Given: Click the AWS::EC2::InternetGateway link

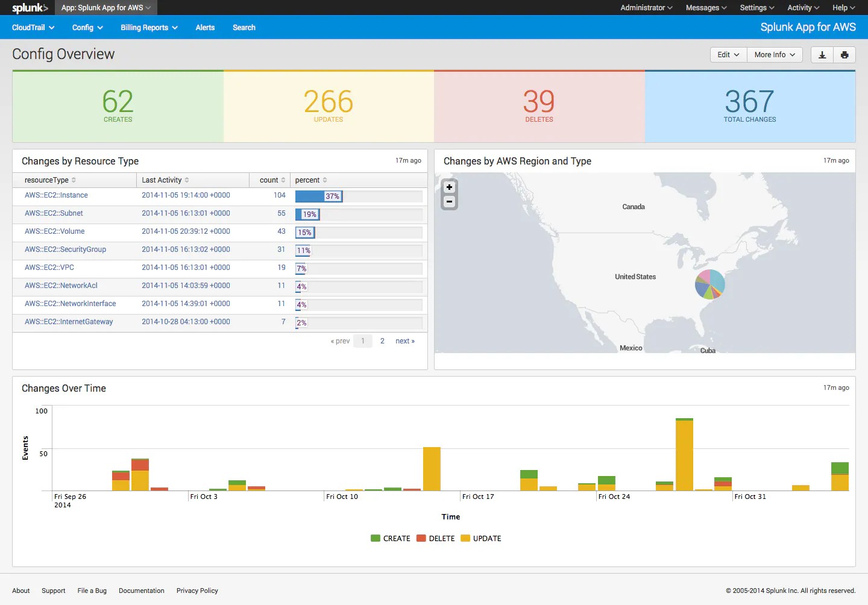Looking at the screenshot, I should [x=69, y=322].
